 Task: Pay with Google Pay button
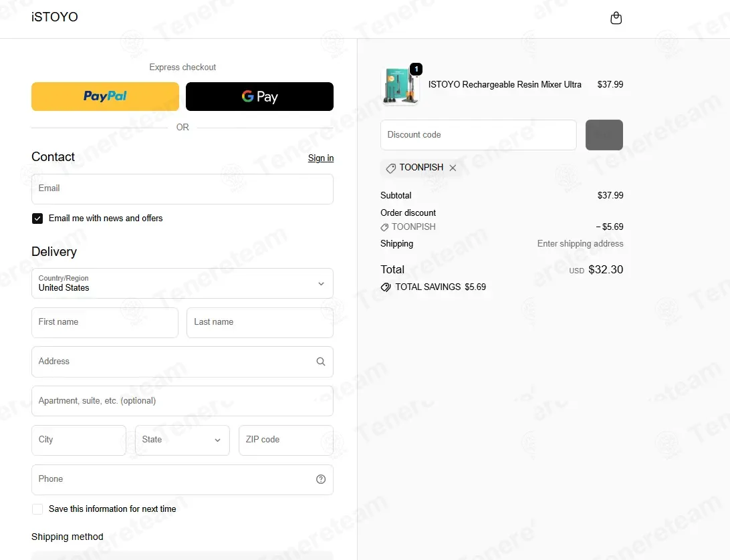(259, 96)
